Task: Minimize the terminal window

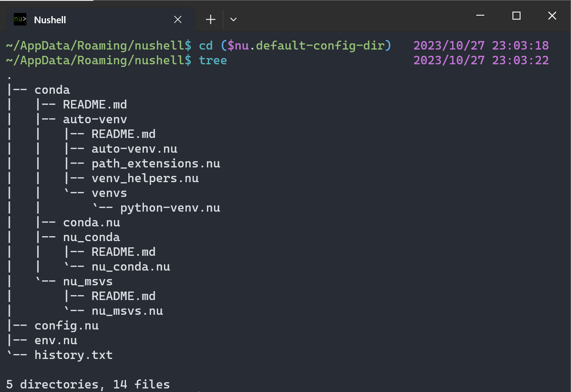Action: [480, 16]
